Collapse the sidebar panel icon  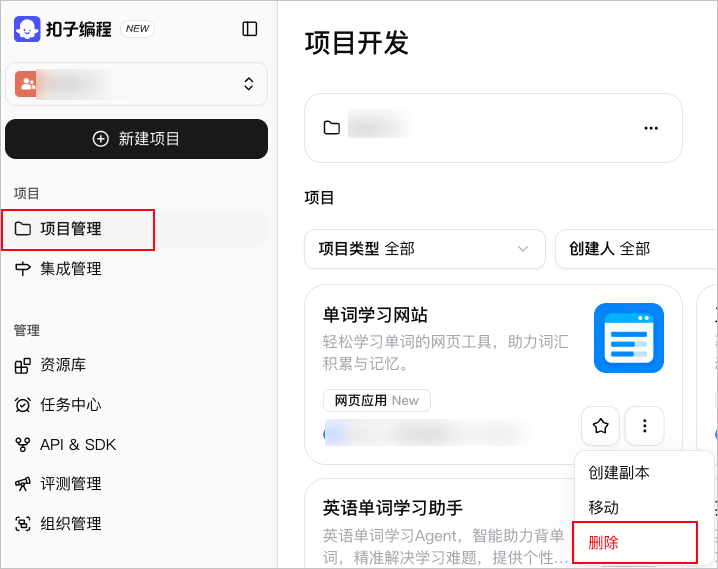click(250, 29)
